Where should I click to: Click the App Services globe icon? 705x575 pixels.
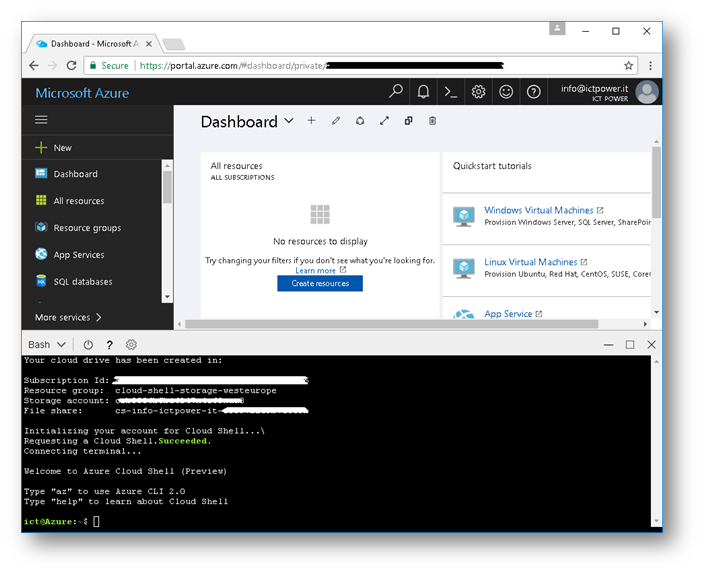click(41, 254)
